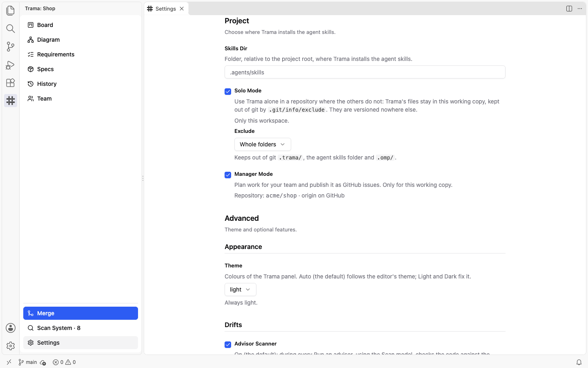
Task: Click Scan System · 8 button
Action: [80, 328]
